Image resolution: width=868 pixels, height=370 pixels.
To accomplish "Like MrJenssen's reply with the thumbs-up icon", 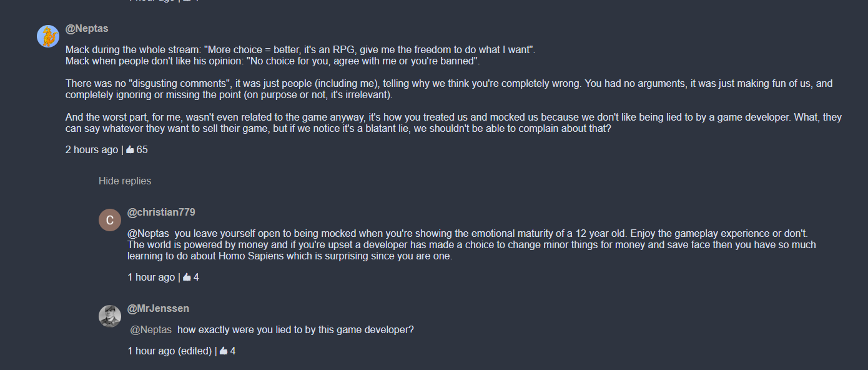I will 224,351.
